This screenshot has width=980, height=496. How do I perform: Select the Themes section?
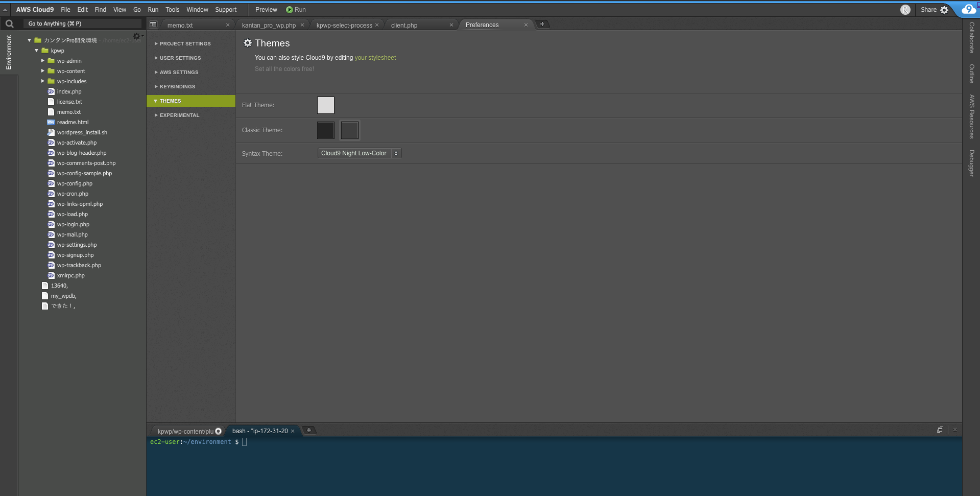point(191,101)
